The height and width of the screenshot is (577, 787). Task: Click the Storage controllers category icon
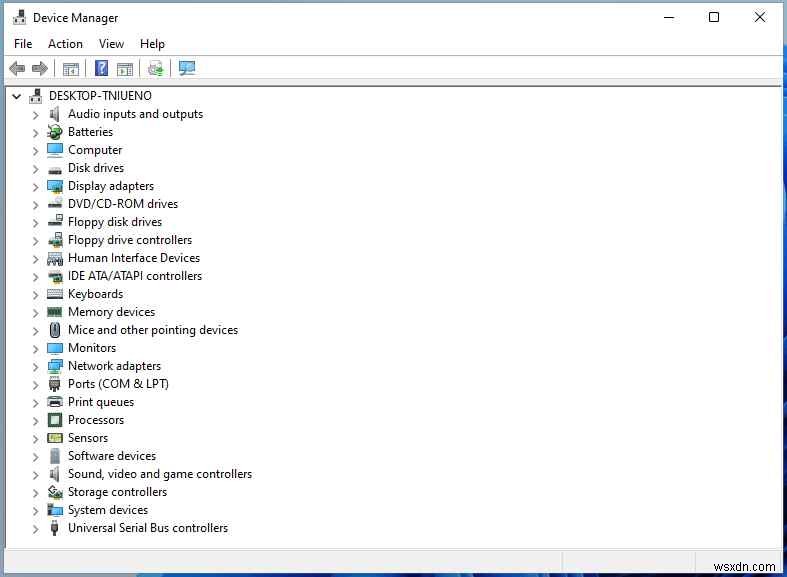[x=55, y=492]
